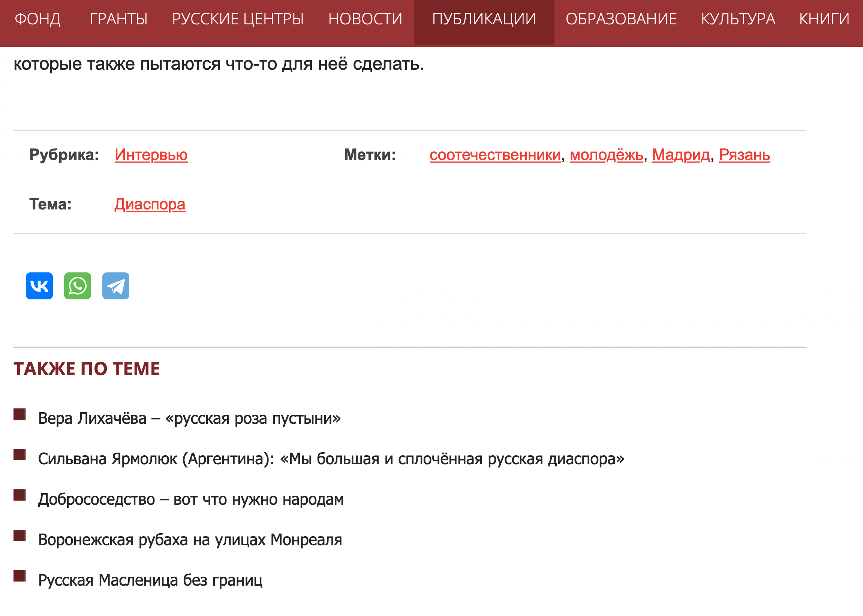Open the КНИГИ menu item
Image resolution: width=863 pixels, height=616 pixels.
point(824,19)
